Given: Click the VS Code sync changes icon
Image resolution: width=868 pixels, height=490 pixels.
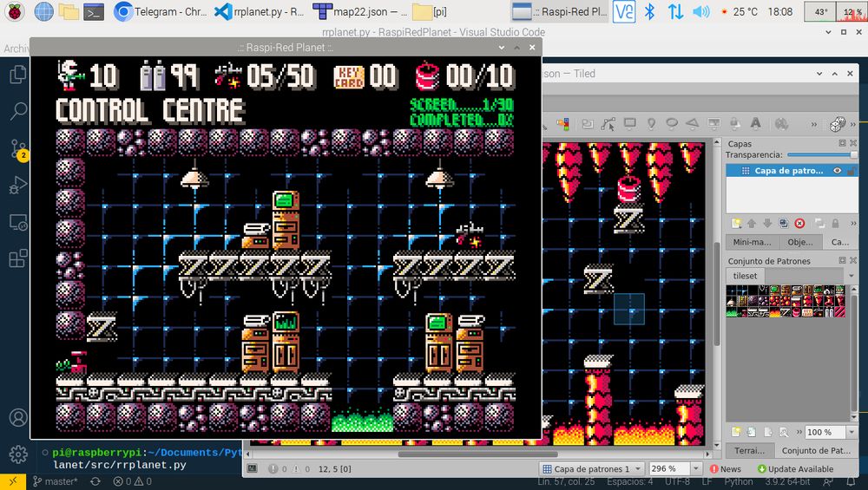Looking at the screenshot, I should [x=95, y=481].
